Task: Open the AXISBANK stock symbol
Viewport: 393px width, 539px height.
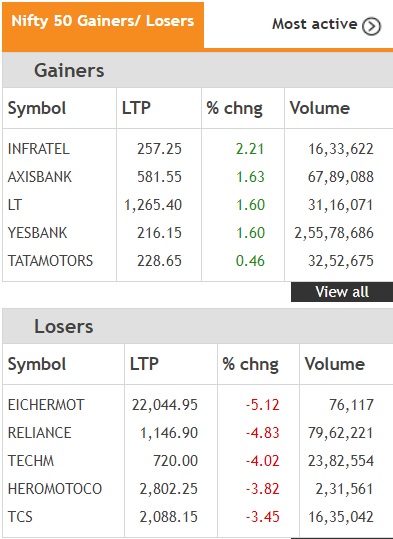Action: 40,177
